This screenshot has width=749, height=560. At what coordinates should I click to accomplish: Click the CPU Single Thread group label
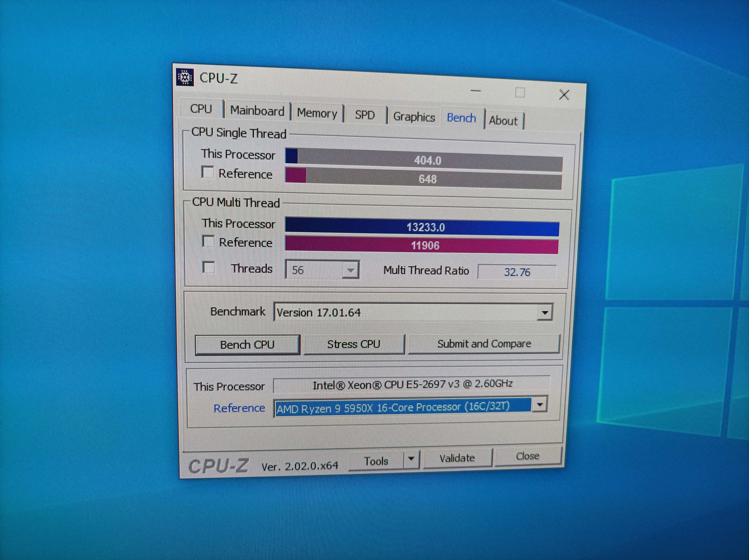pos(239,133)
